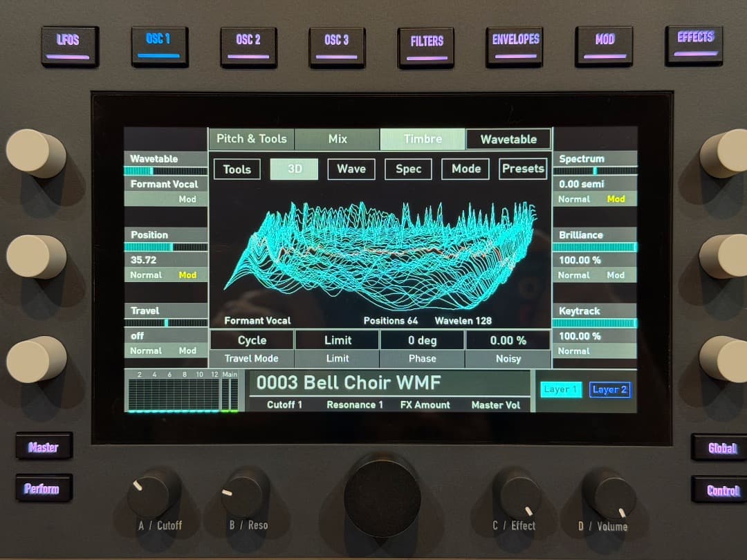Open the Limit value selector
Image resolution: width=747 pixels, height=560 pixels.
[338, 340]
